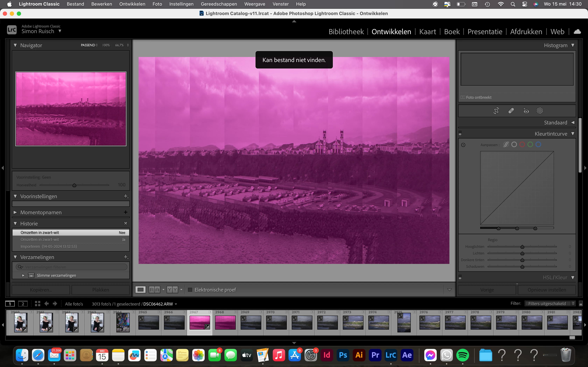Image resolution: width=588 pixels, height=367 pixels.
Task: Select the red channel circle in curve panel
Action: pyautogui.click(x=522, y=145)
